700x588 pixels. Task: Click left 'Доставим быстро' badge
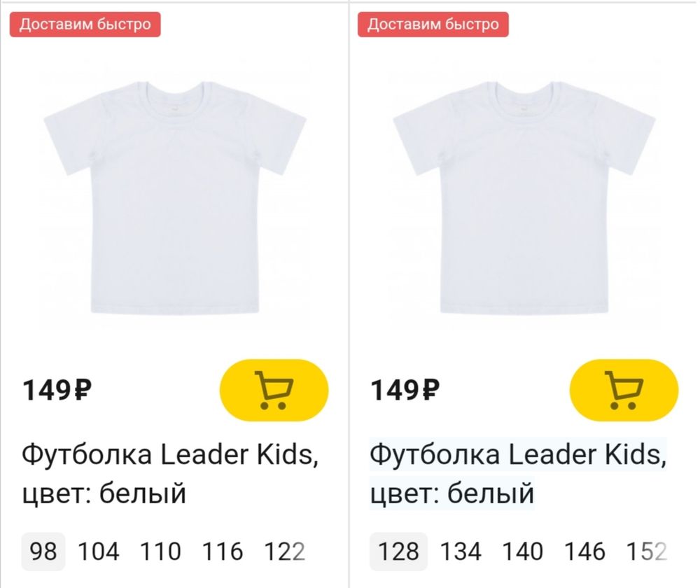point(85,24)
